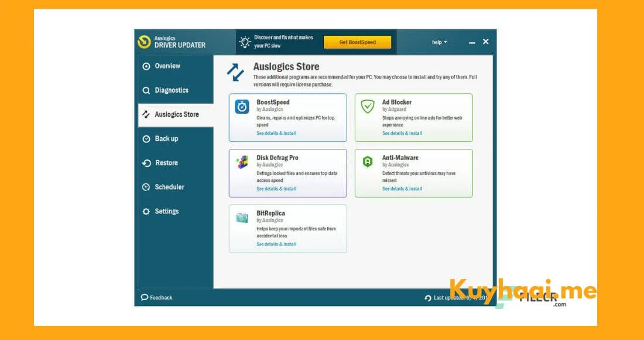Click the Ad Blocker shield icon
Image resolution: width=644 pixels, height=340 pixels.
click(368, 107)
